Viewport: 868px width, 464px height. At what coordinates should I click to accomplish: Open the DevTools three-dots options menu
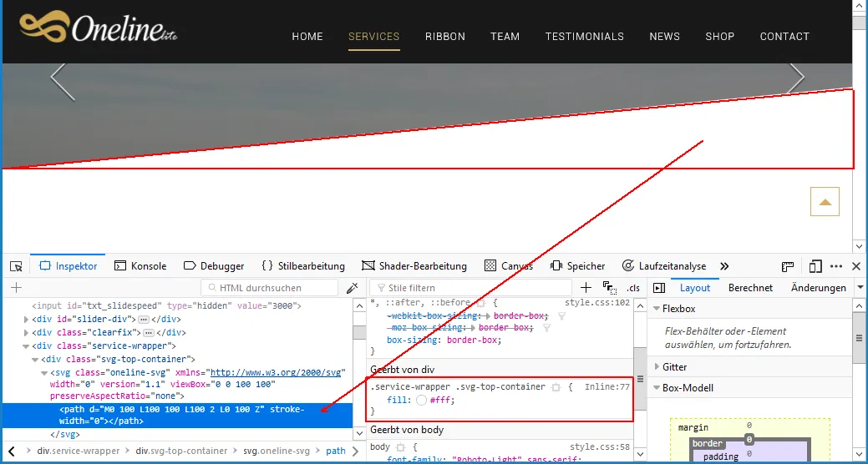tap(836, 266)
